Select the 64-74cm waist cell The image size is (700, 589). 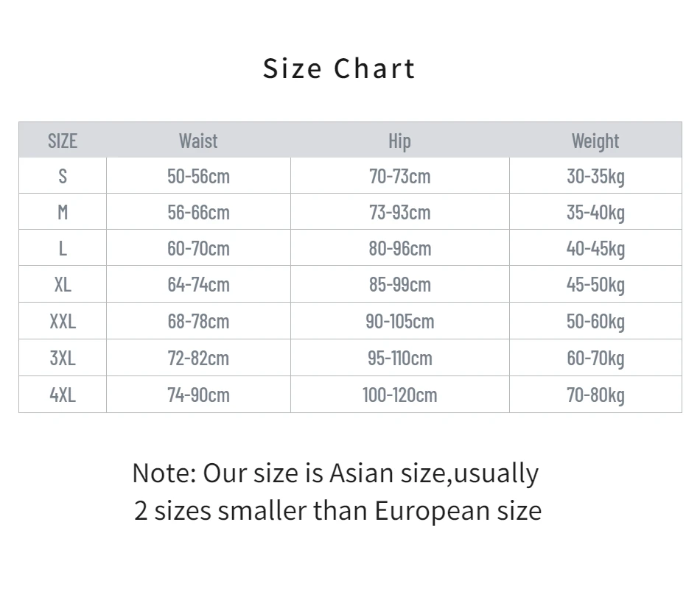pos(198,285)
